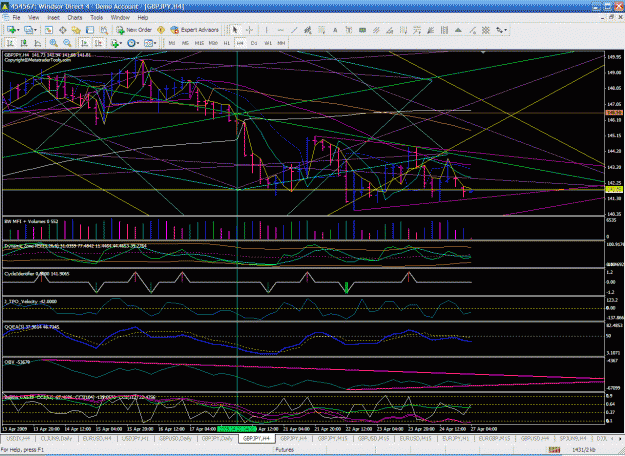625x456 pixels.
Task: Draw a vertical line tool
Action: pos(266,30)
